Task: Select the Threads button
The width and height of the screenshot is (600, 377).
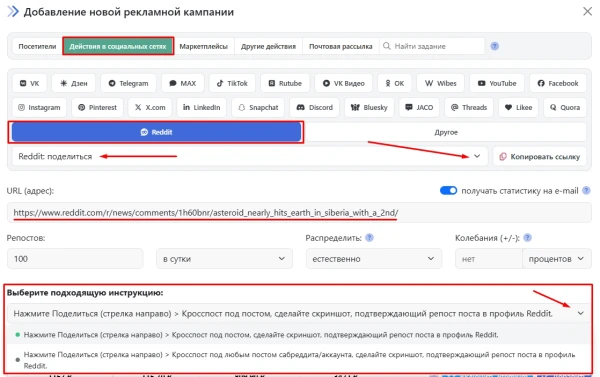Action: coord(469,108)
